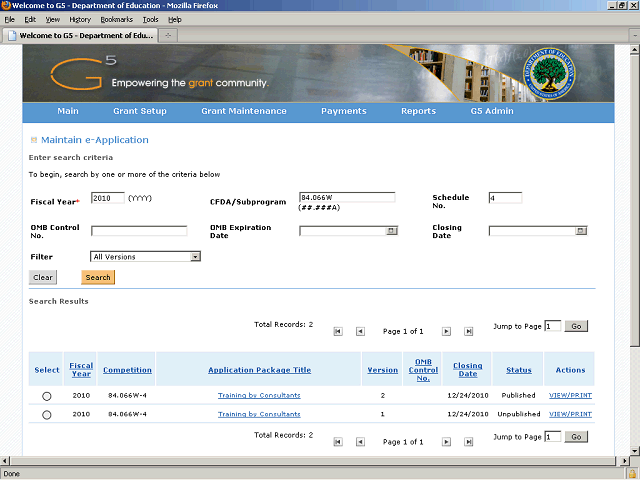Open the G5 Admin navigation tab
The height and width of the screenshot is (480, 640).
(x=492, y=111)
